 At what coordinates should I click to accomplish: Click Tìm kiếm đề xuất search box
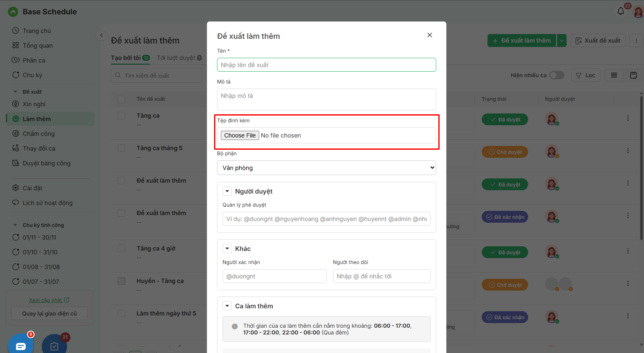[x=157, y=75]
